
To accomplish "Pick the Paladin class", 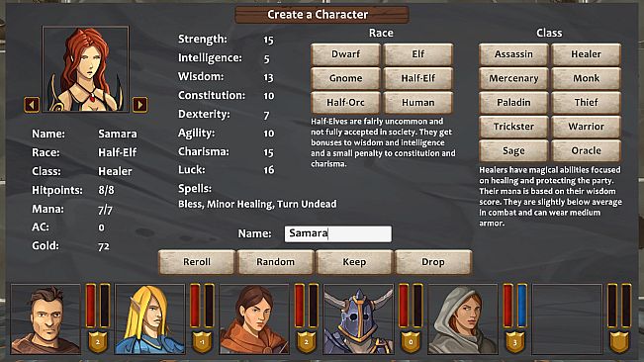I will coord(513,102).
